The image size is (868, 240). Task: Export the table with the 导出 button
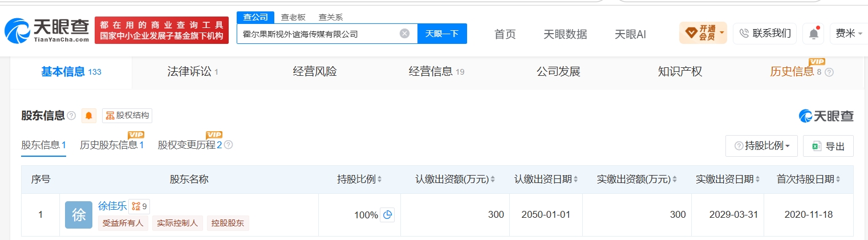[828, 146]
